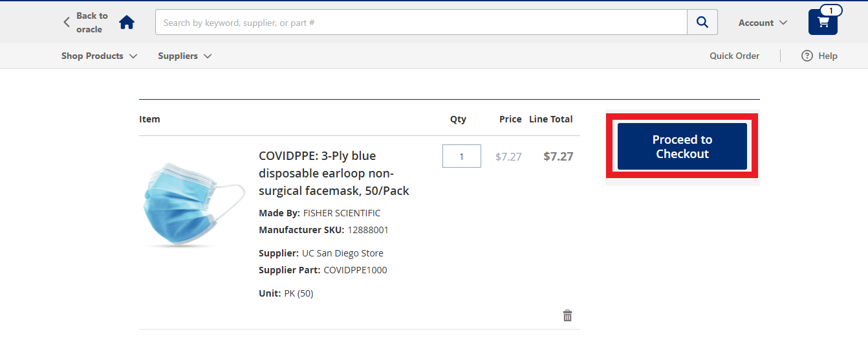
Task: Expand the Suppliers dropdown menu
Action: (x=184, y=56)
